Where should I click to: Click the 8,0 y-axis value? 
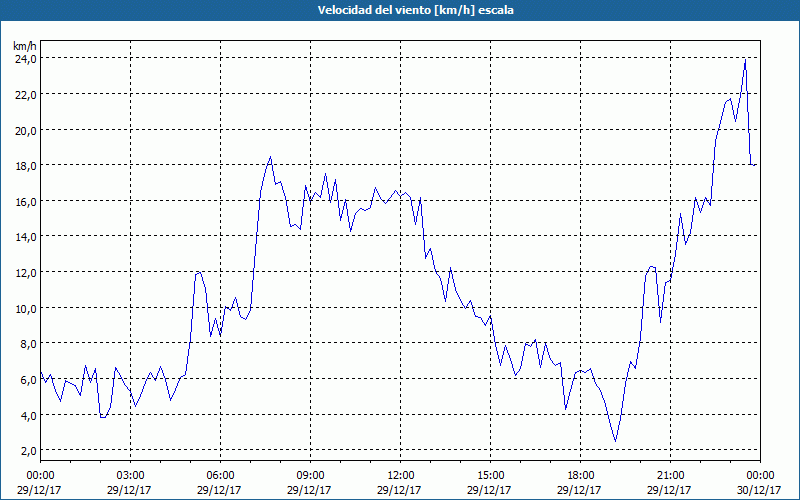pyautogui.click(x=28, y=344)
